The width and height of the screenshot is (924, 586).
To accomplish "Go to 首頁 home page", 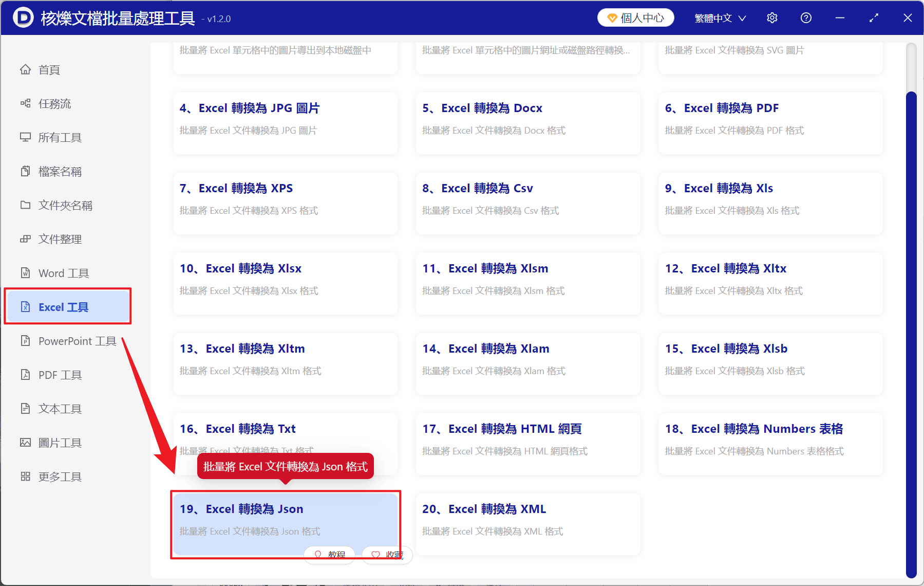I will point(67,69).
